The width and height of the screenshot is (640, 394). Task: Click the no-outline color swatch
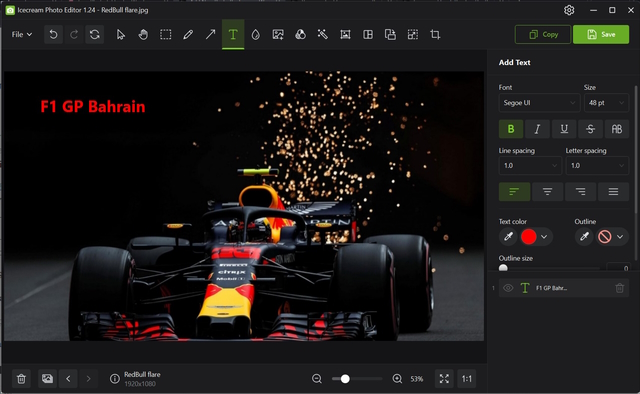(x=604, y=237)
